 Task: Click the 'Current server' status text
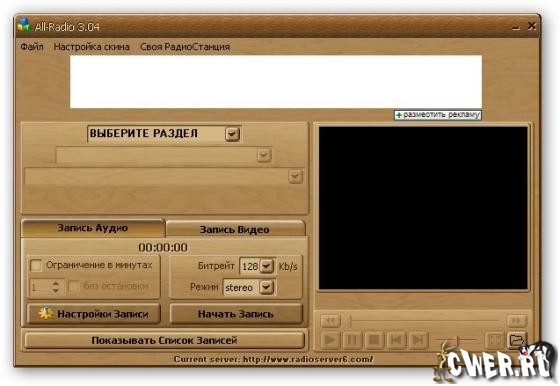[273, 359]
